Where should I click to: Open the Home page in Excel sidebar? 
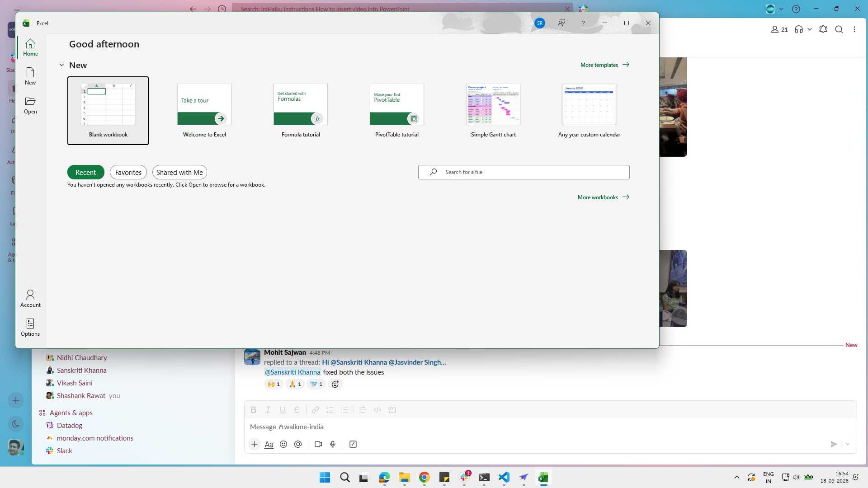30,47
